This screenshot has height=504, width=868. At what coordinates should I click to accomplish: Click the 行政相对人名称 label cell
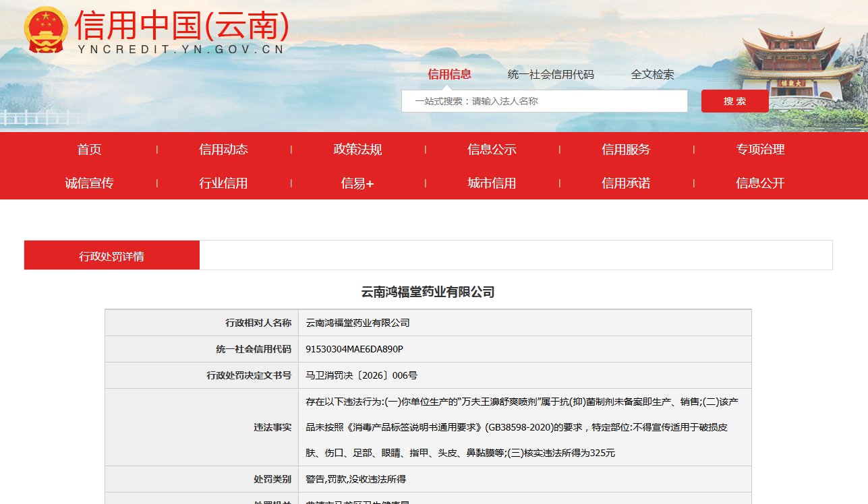click(x=202, y=323)
